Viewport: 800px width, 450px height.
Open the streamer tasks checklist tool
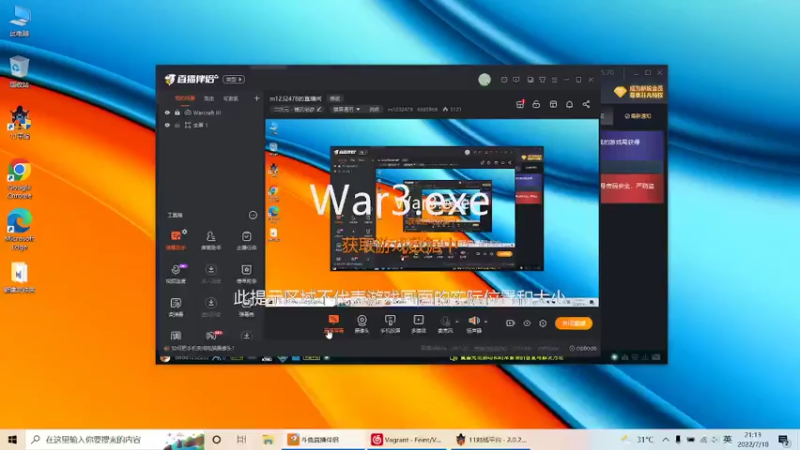coord(246,240)
